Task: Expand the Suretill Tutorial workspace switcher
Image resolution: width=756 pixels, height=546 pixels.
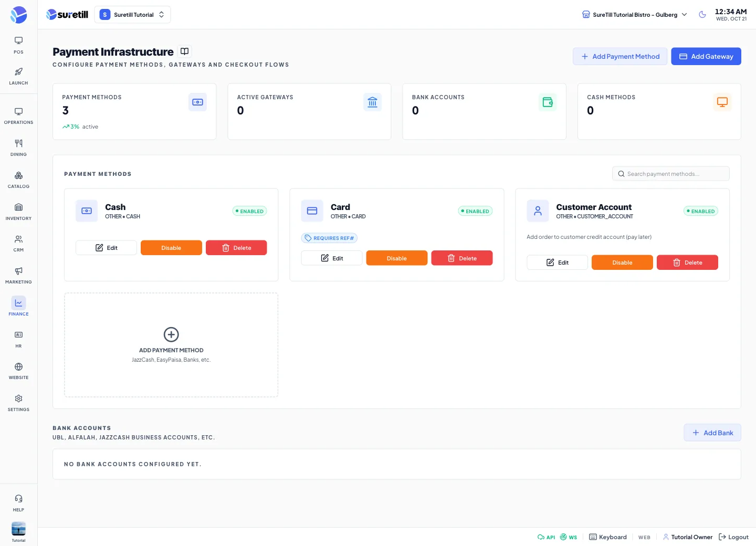Action: (132, 15)
